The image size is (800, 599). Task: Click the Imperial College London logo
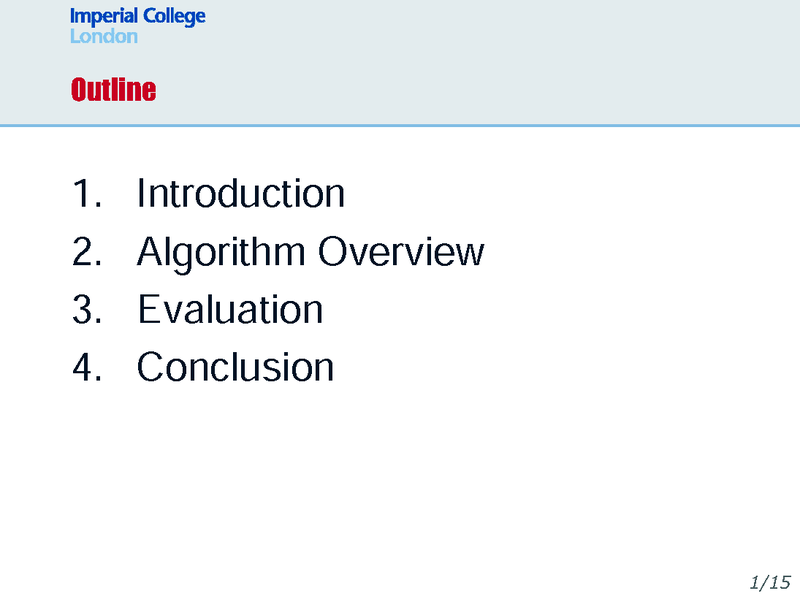click(x=137, y=27)
